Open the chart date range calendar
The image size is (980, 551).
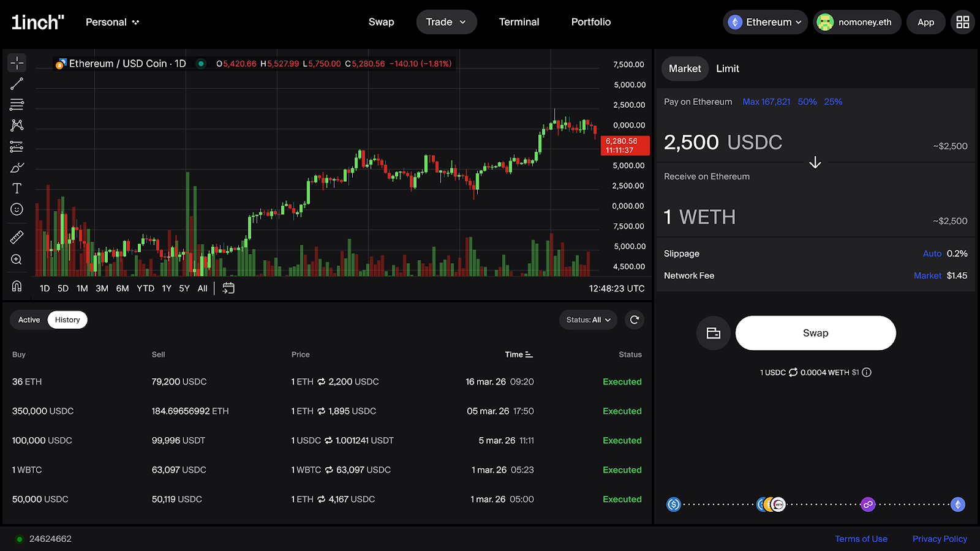(x=228, y=288)
